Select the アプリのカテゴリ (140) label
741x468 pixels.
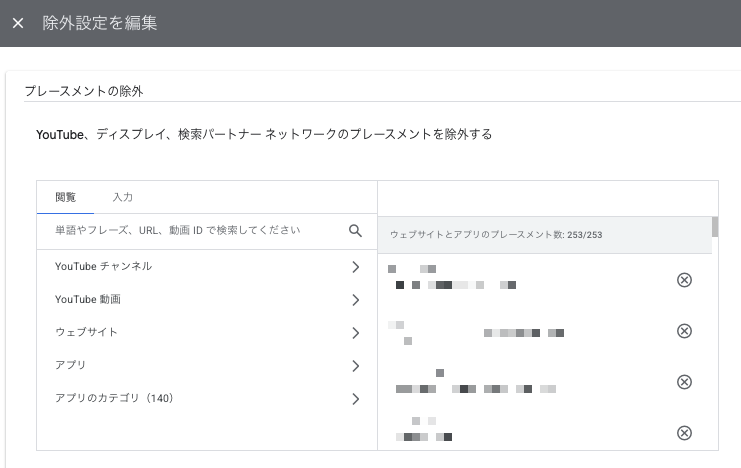tap(114, 399)
